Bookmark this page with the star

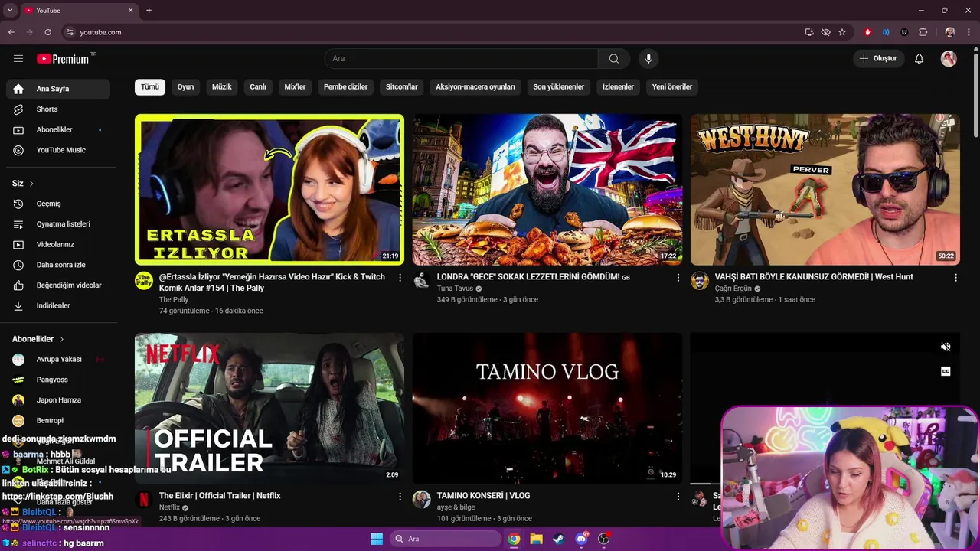click(x=842, y=32)
